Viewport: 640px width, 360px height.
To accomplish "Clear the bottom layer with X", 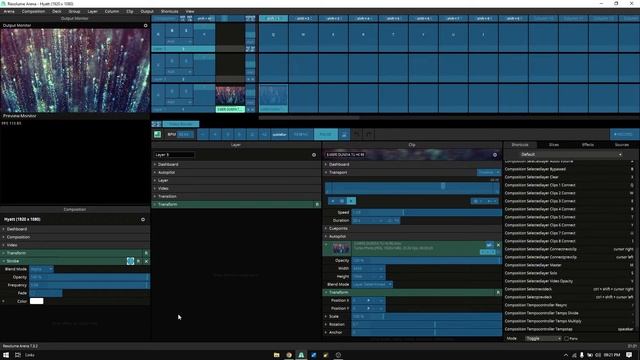I will tap(158, 96).
